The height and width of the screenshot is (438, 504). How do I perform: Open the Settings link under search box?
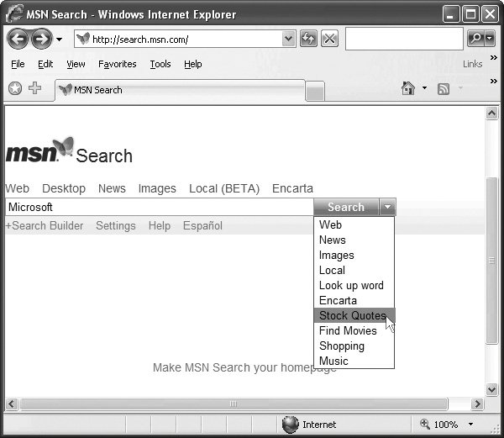[116, 226]
